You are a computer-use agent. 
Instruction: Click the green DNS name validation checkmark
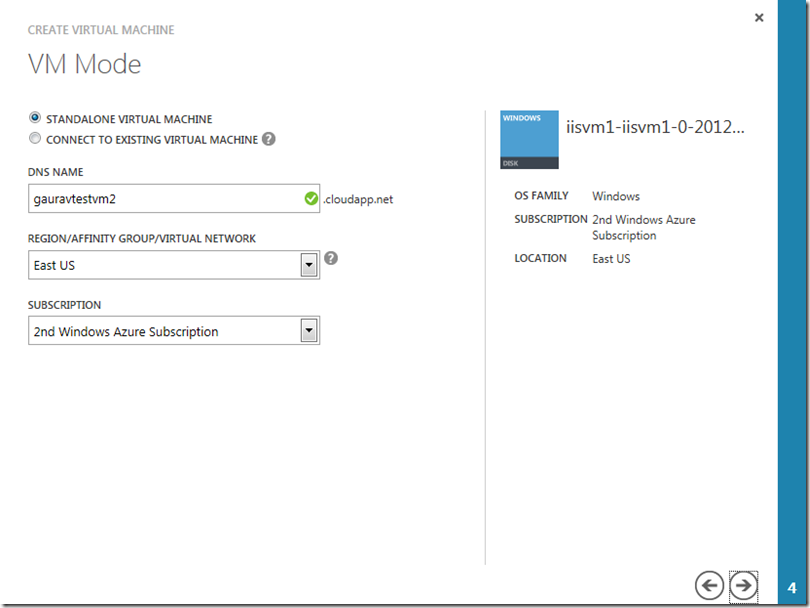(x=311, y=198)
